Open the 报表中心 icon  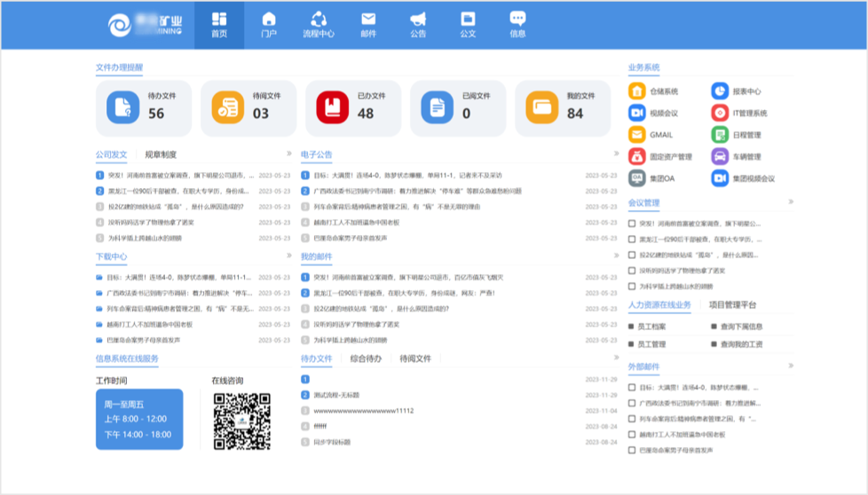(x=720, y=91)
